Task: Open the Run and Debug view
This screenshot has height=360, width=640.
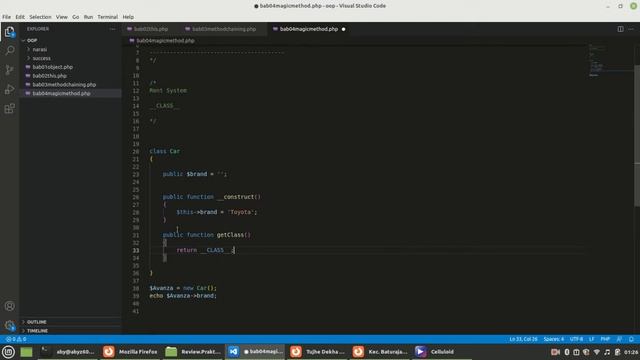Action: [x=9, y=89]
